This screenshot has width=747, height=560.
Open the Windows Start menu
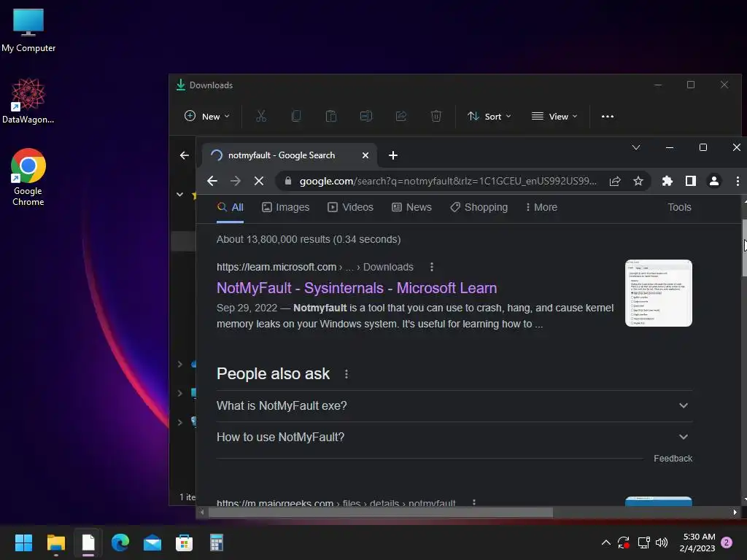[x=23, y=542]
